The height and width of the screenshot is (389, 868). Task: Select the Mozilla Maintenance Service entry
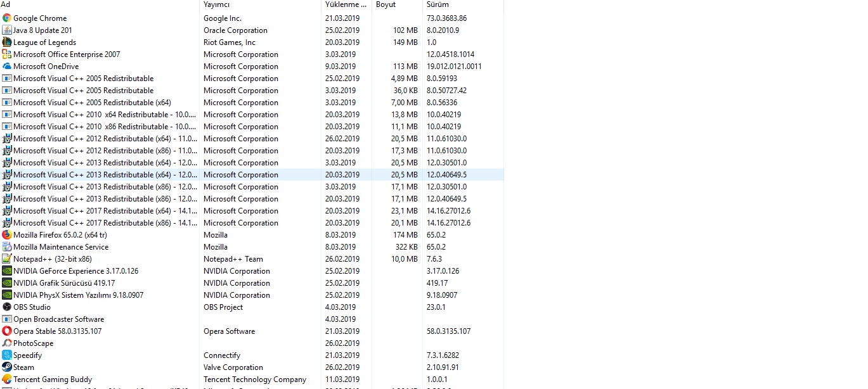(x=61, y=247)
